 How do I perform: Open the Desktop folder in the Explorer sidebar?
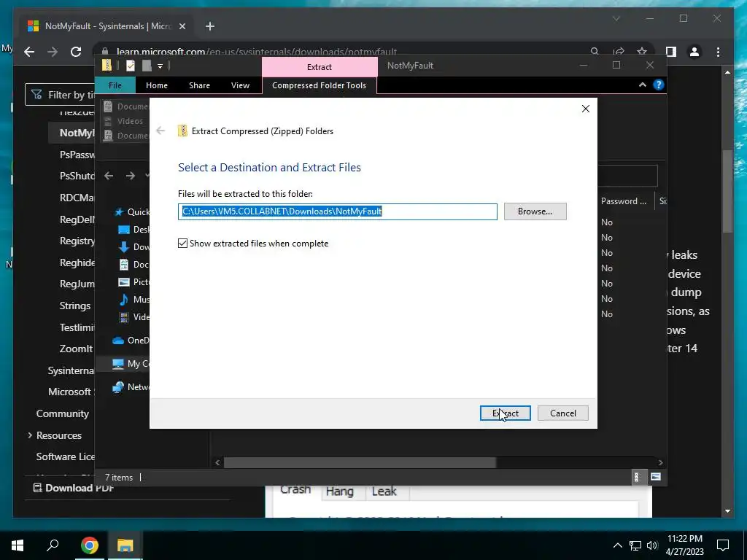coord(133,230)
